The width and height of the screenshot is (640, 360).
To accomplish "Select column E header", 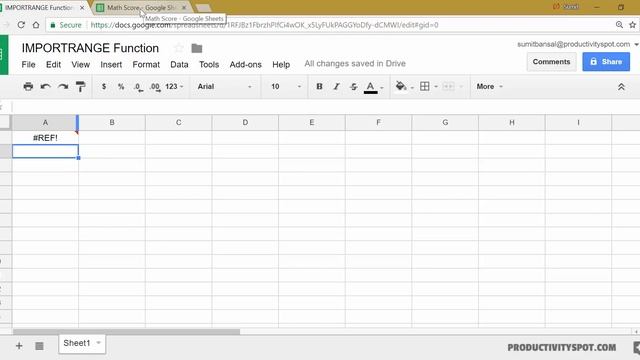I will (312, 122).
